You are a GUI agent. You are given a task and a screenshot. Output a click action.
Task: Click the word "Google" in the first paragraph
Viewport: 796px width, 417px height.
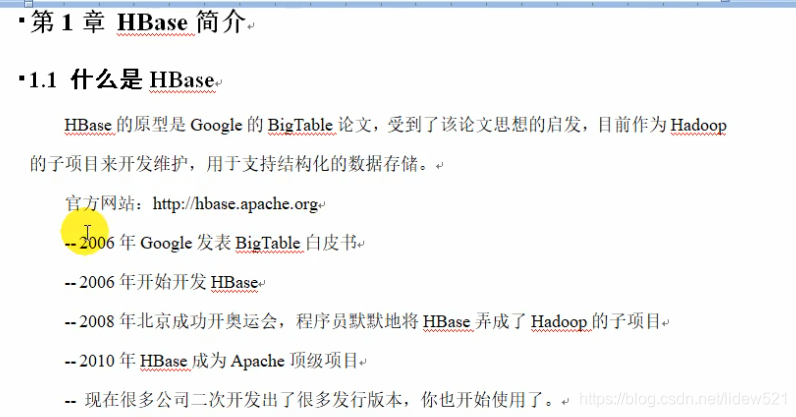[x=216, y=125]
